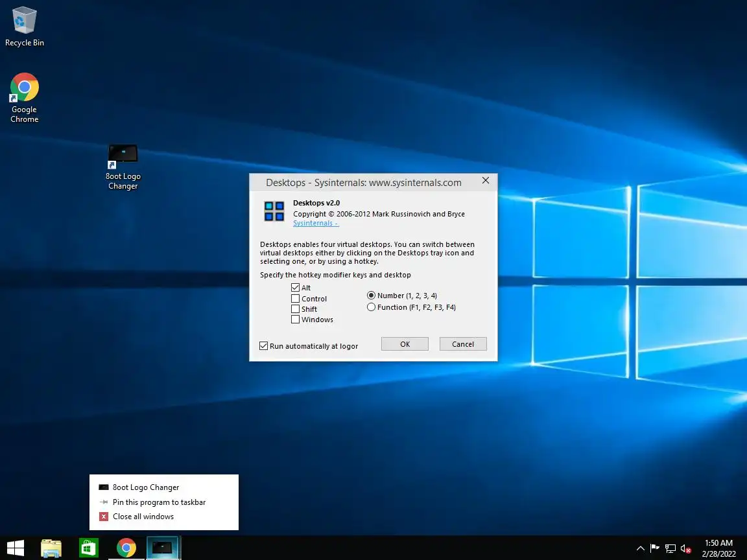The height and width of the screenshot is (560, 747).
Task: Click the network tray icon
Action: 670,548
